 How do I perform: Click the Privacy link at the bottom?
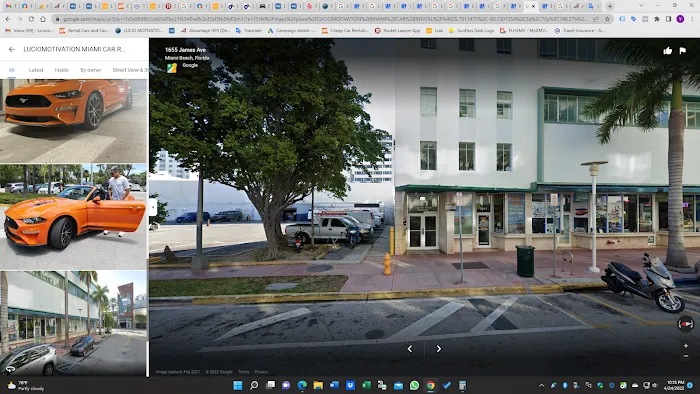(x=261, y=372)
